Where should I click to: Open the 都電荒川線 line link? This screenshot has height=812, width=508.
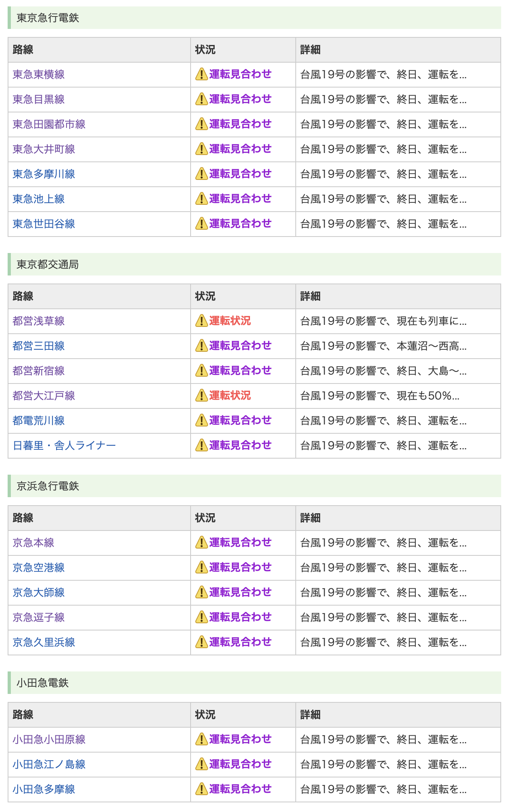click(x=39, y=421)
